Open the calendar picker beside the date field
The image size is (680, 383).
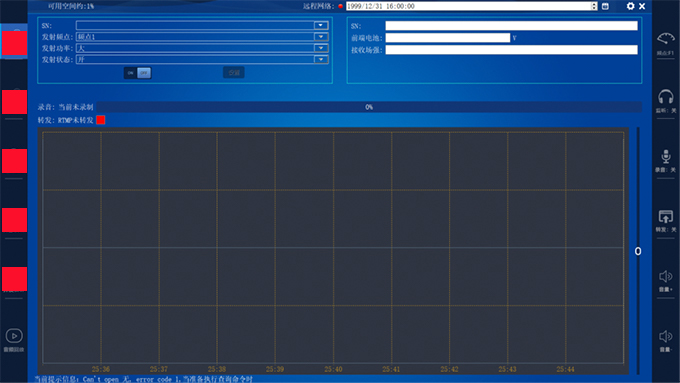[605, 6]
